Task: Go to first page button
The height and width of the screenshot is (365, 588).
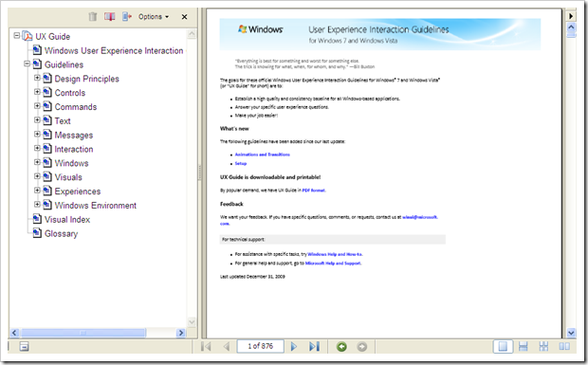Action: pos(206,347)
